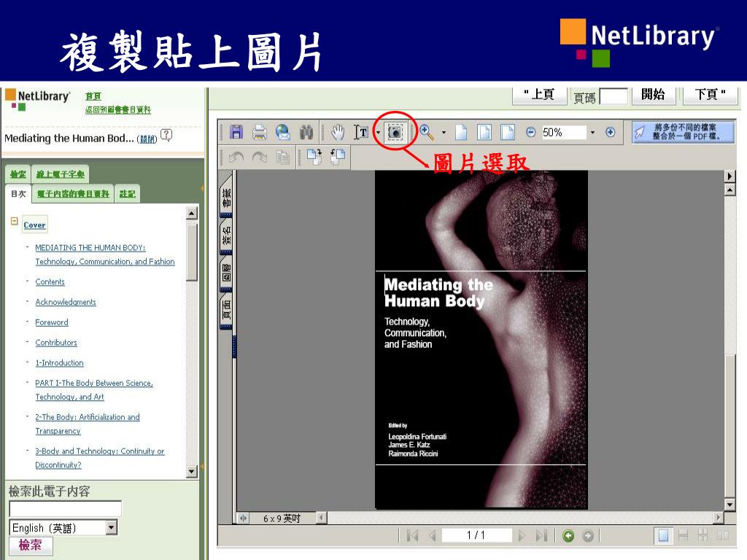This screenshot has width=747, height=560.
Task: Rotate page counterclockwise icon
Action: click(x=337, y=156)
